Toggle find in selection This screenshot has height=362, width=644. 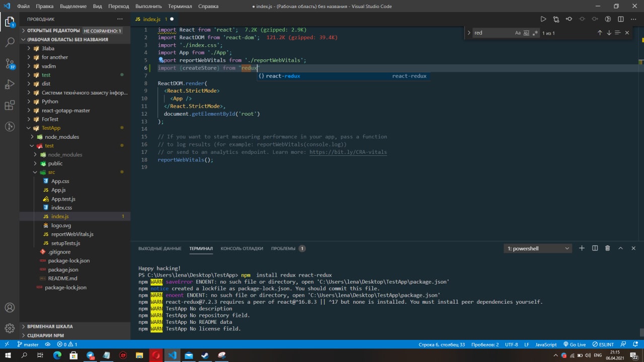tap(618, 33)
